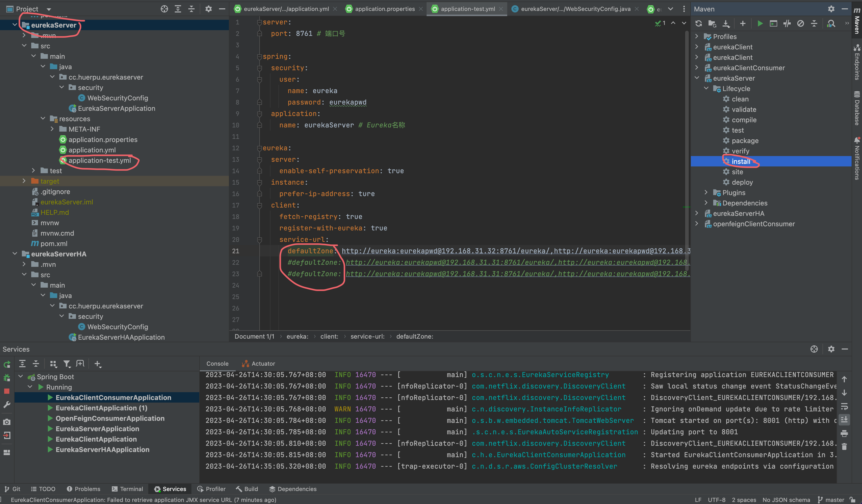Click defaultZone breadcrumb in editor
Image resolution: width=862 pixels, height=504 pixels.
[415, 337]
